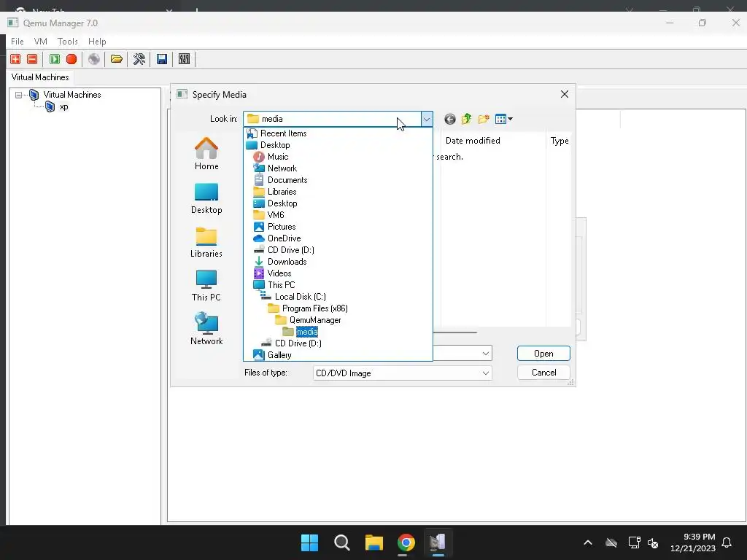
Task: Choose OneDrive in the dropdown list
Action: 284,238
